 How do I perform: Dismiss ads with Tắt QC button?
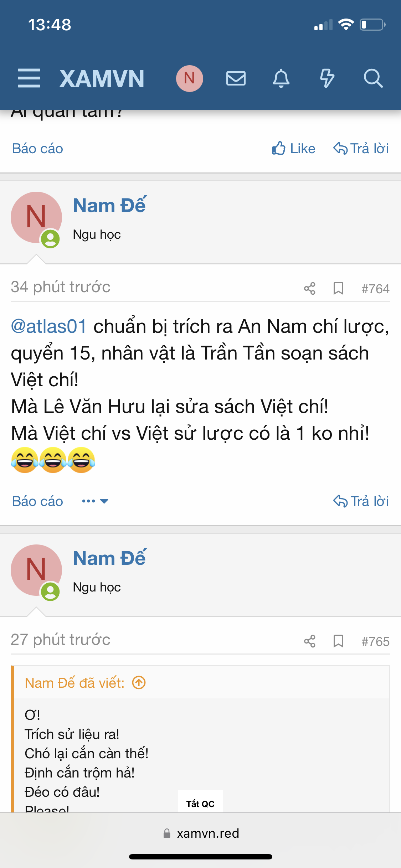pyautogui.click(x=200, y=804)
